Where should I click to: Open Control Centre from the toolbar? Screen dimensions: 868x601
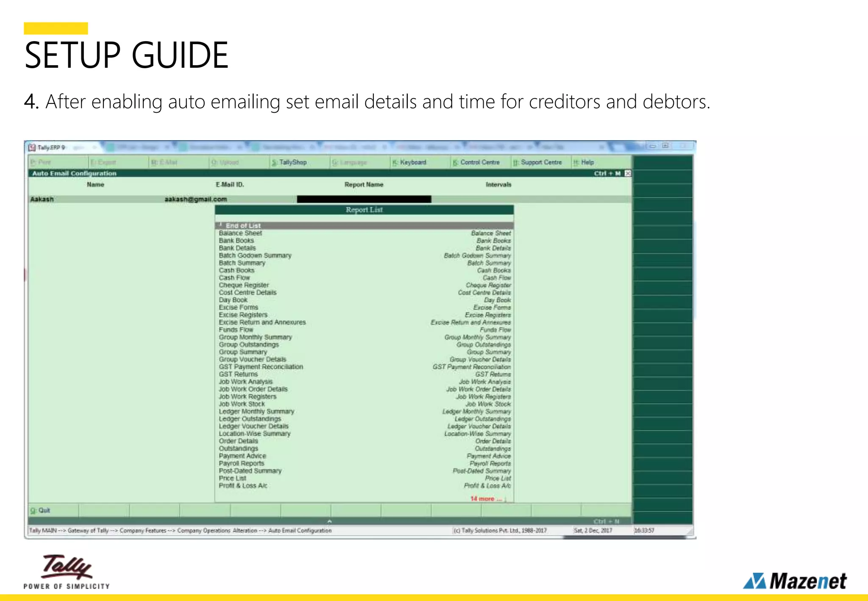(476, 162)
